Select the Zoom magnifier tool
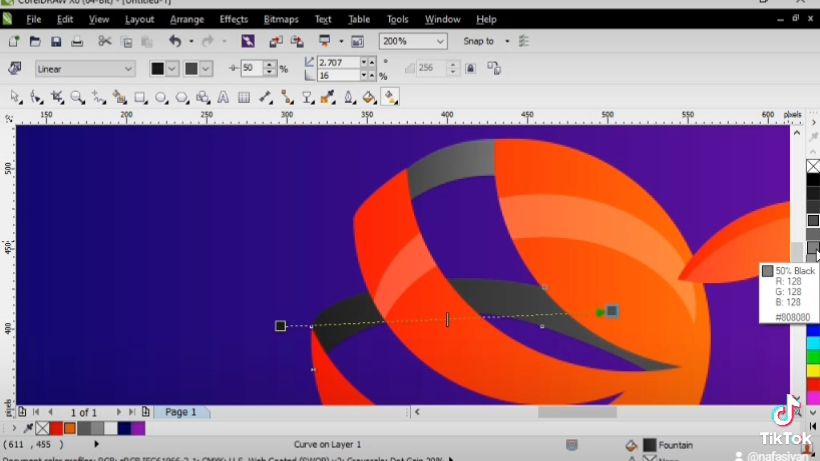Screen dimensions: 820x461 tap(78, 97)
